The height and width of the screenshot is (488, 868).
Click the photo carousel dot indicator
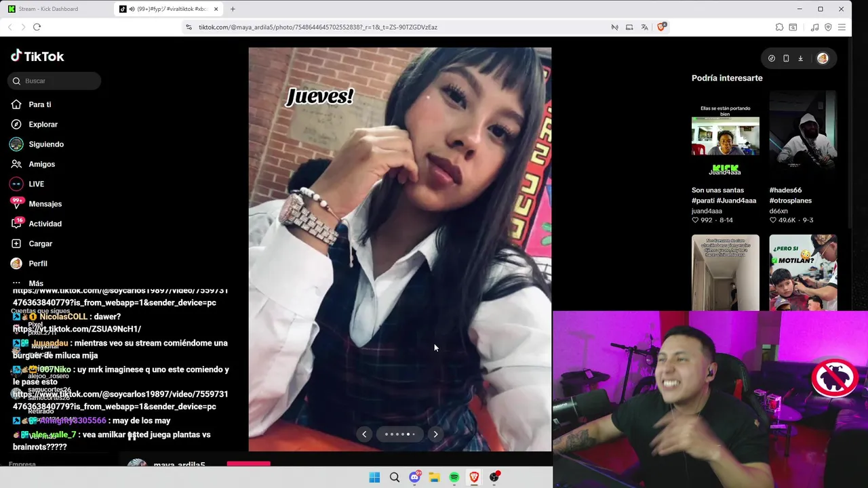click(x=399, y=434)
